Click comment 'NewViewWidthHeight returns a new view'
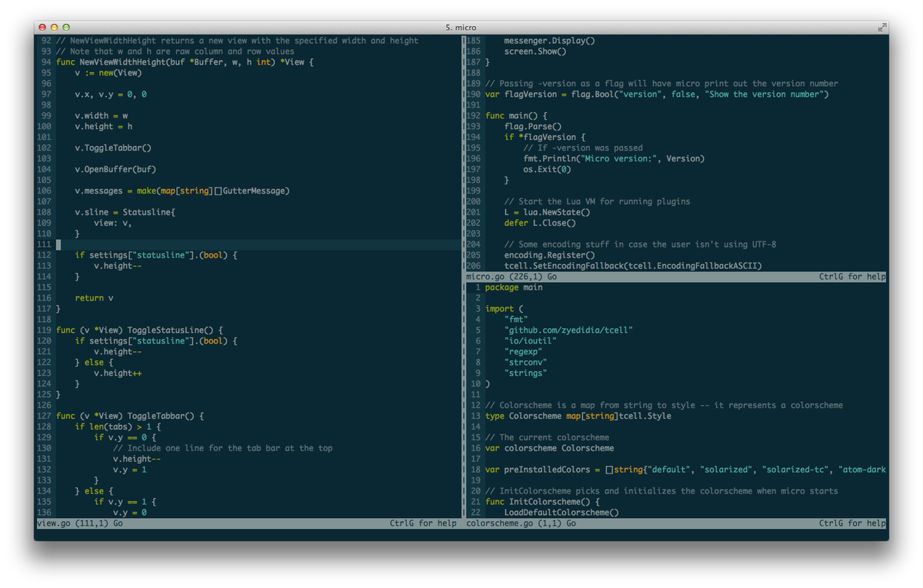This screenshot has width=923, height=588. click(238, 41)
